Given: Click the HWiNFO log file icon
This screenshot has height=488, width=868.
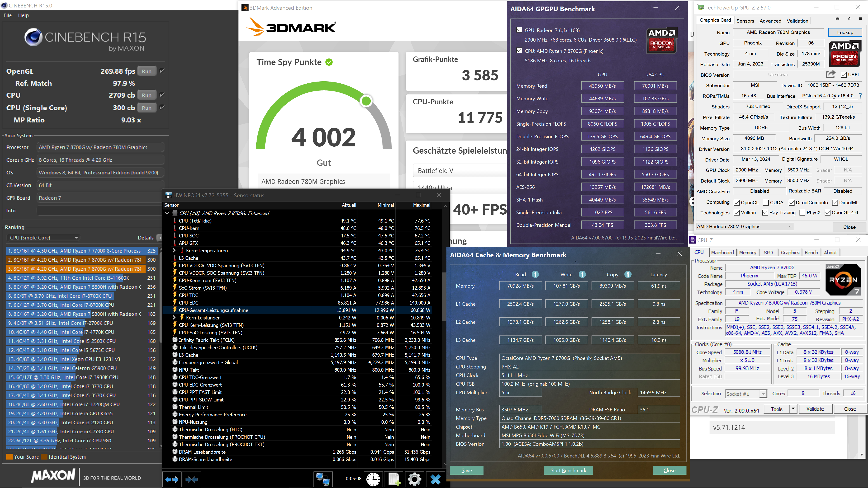Looking at the screenshot, I should click(394, 479).
